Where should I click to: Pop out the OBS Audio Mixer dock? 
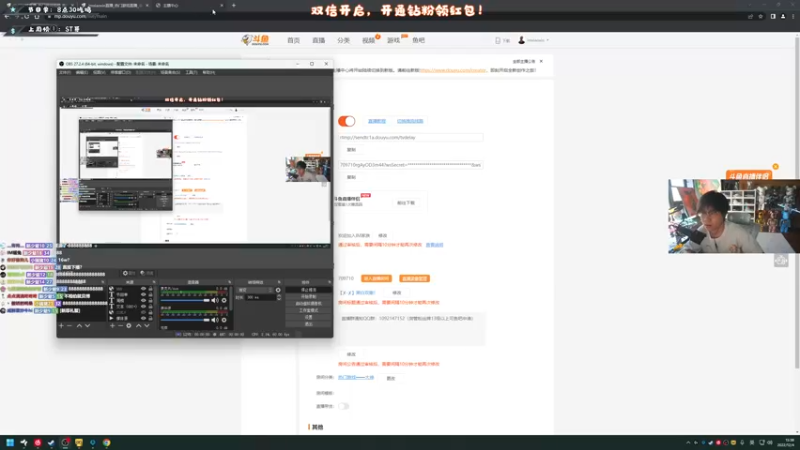coord(229,282)
